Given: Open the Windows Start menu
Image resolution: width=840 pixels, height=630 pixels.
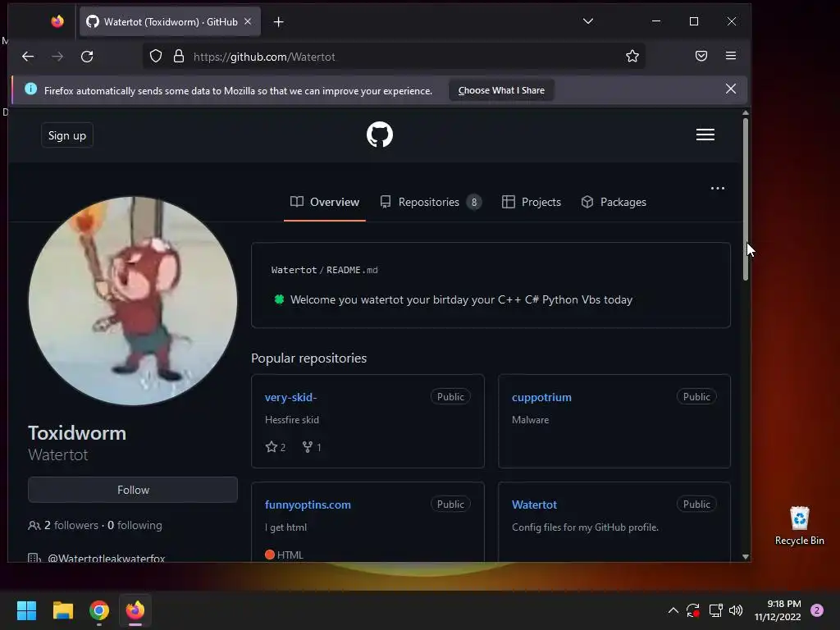Looking at the screenshot, I should click(x=26, y=610).
